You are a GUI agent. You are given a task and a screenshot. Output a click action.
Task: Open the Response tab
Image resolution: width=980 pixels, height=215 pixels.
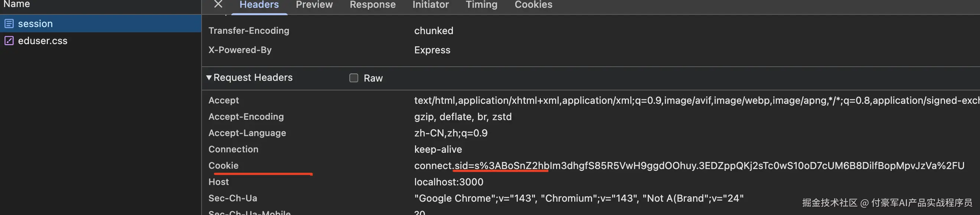click(372, 4)
